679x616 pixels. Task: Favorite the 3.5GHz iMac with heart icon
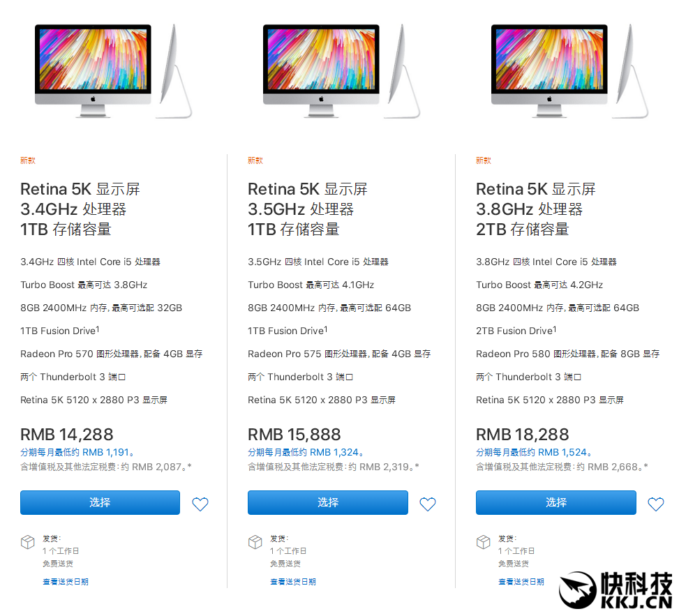(427, 504)
